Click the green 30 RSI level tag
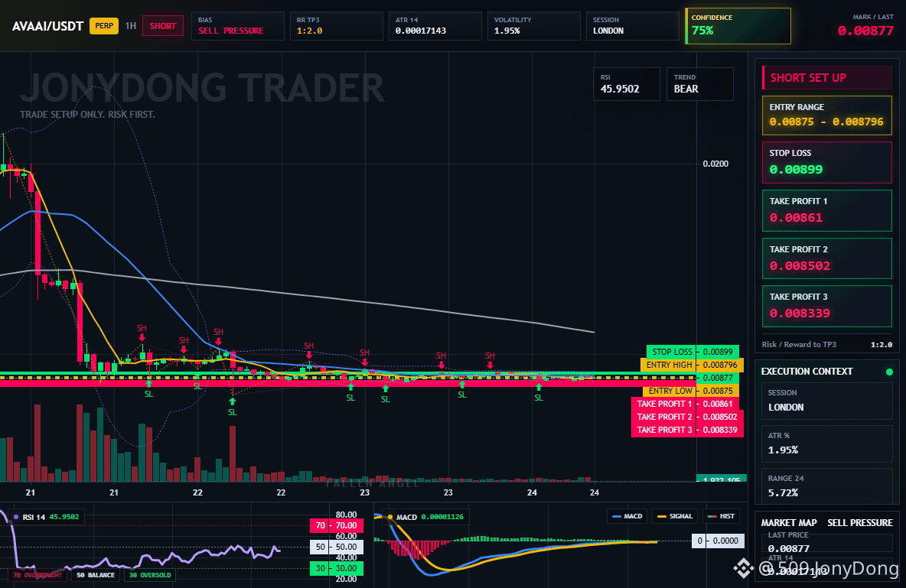 click(337, 568)
